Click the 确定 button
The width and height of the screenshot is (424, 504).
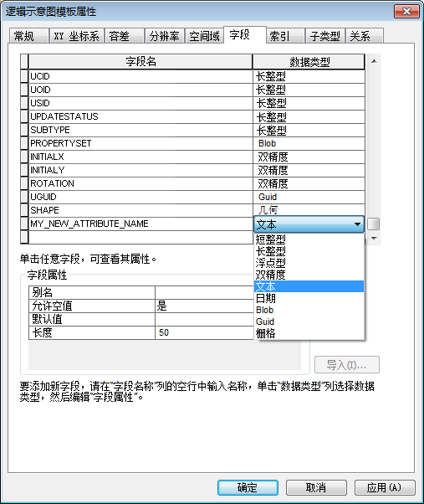248,487
